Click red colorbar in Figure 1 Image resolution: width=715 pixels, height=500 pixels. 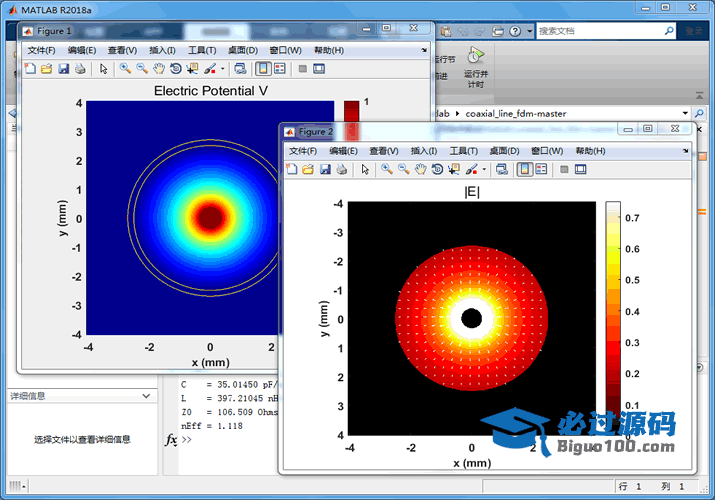tap(352, 112)
